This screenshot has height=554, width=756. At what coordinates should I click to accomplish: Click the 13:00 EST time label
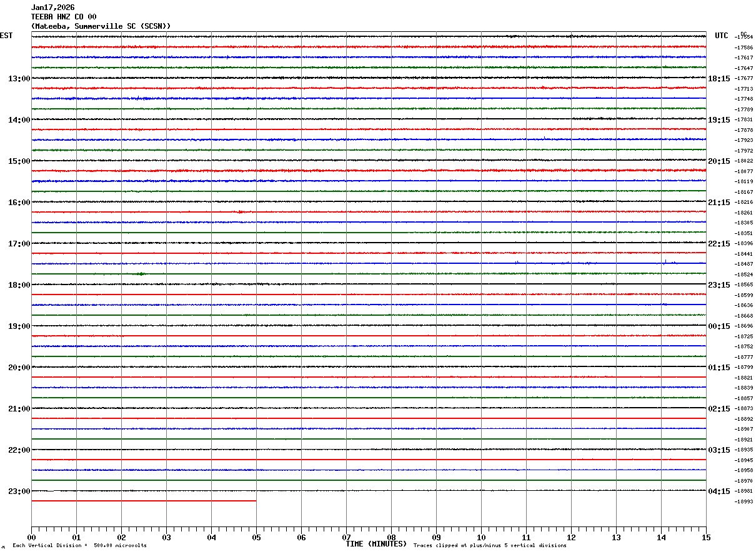(19, 79)
